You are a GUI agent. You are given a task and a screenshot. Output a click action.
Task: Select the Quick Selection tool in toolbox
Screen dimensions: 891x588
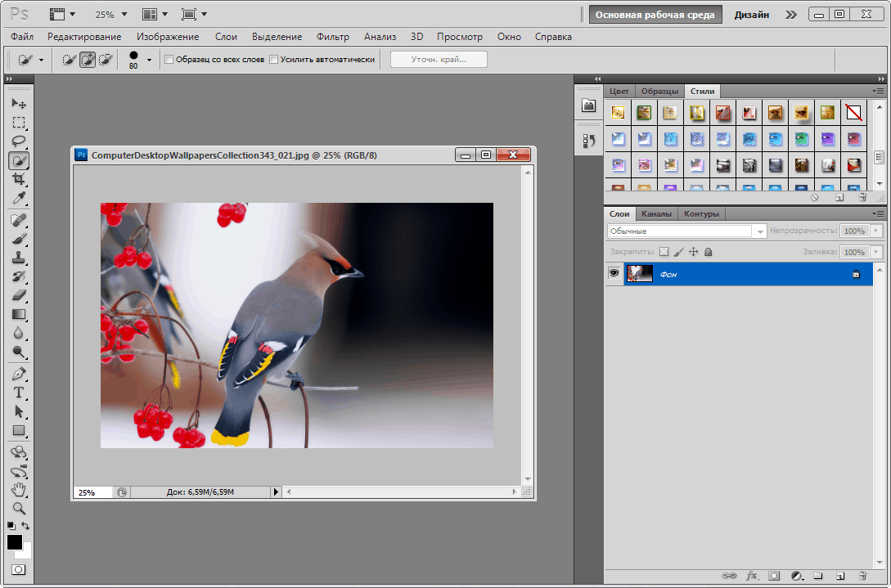pyautogui.click(x=19, y=161)
